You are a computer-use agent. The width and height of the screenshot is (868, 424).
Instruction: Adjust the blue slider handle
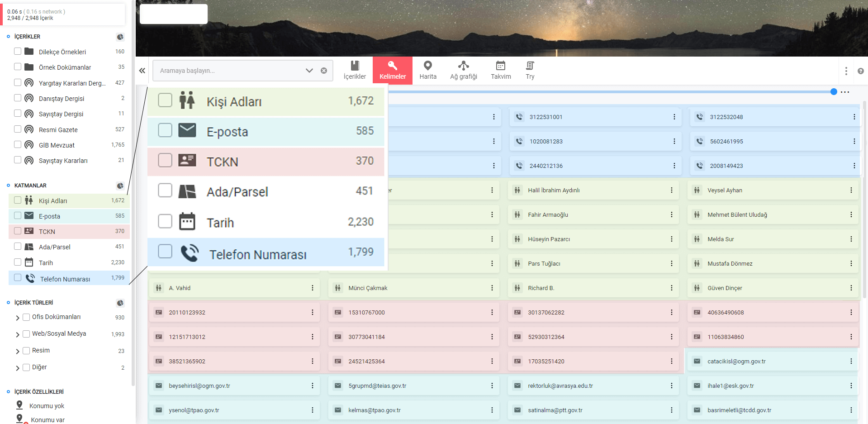tap(834, 92)
